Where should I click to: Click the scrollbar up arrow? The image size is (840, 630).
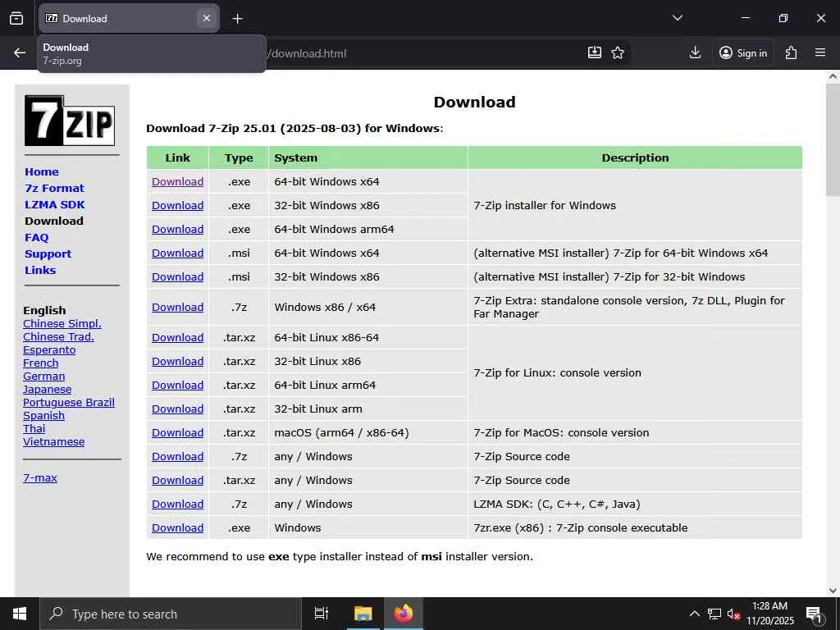tap(833, 76)
